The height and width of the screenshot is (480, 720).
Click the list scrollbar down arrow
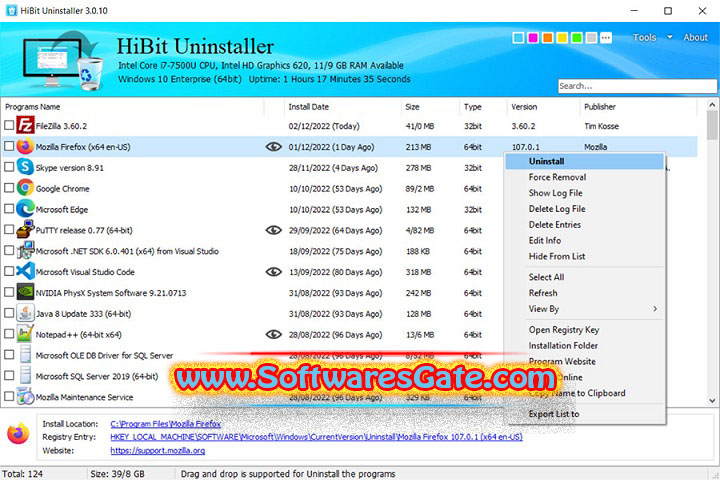712,401
